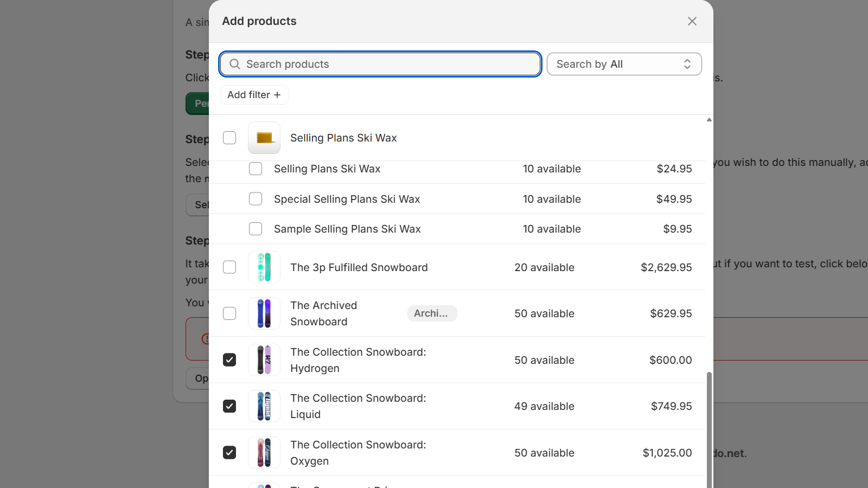Deselect The Collection Snowboard: Liquid checkbox
Viewport: 868px width, 488px height.
(x=229, y=406)
